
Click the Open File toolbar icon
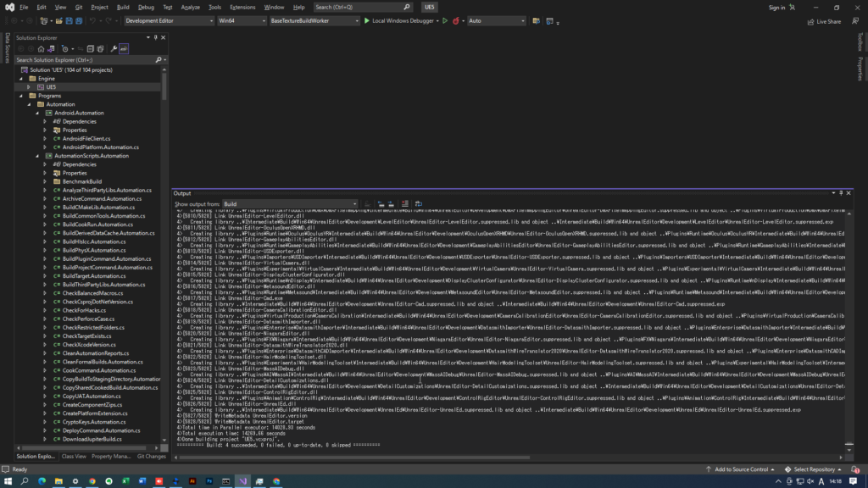point(58,21)
